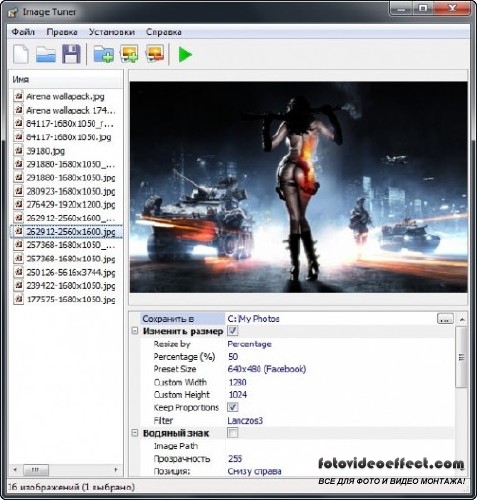Click the file icon beside 39180.jpg
This screenshot has width=477, height=500.
[x=18, y=150]
